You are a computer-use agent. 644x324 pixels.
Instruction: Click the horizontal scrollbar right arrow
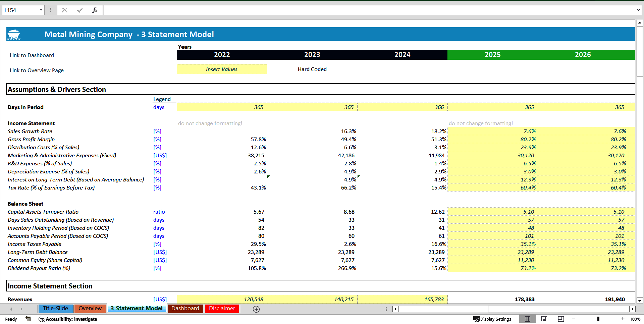tap(632, 309)
